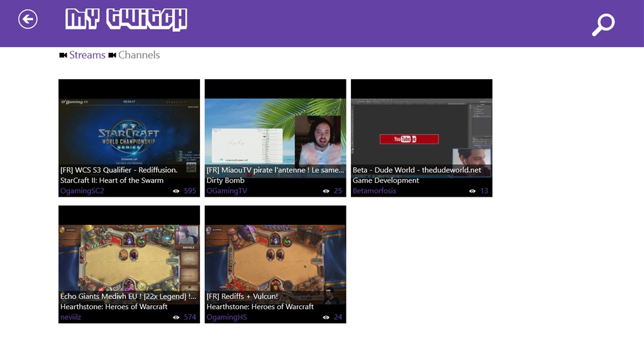The height and width of the screenshot is (362, 644).
Task: Click 'Hearthstone: Heroes of Warcraft' under OgamingHS stream
Action: (x=260, y=307)
